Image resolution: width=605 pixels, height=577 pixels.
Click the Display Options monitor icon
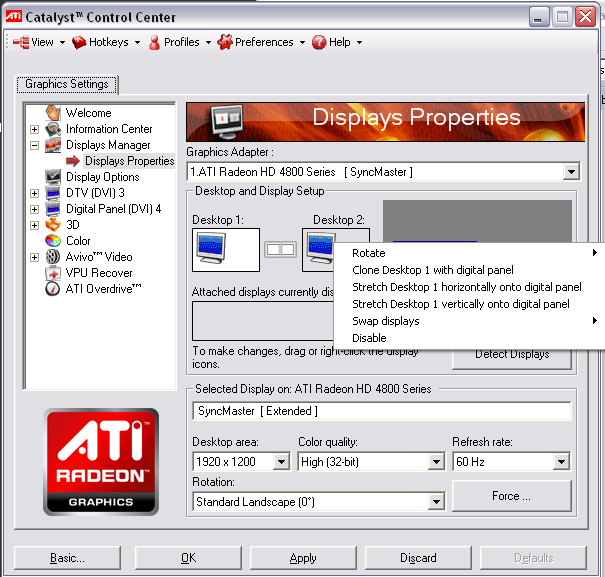[x=53, y=176]
